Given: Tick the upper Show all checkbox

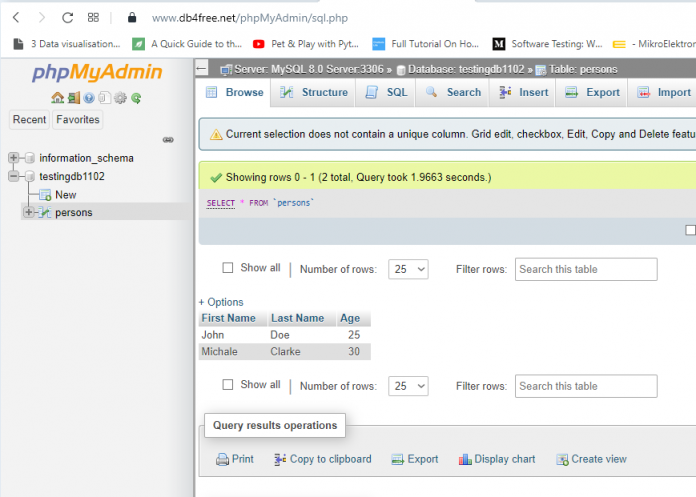Looking at the screenshot, I should (x=228, y=268).
